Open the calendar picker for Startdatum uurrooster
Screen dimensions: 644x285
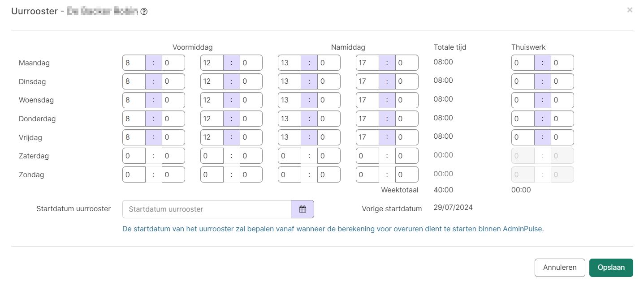[303, 209]
